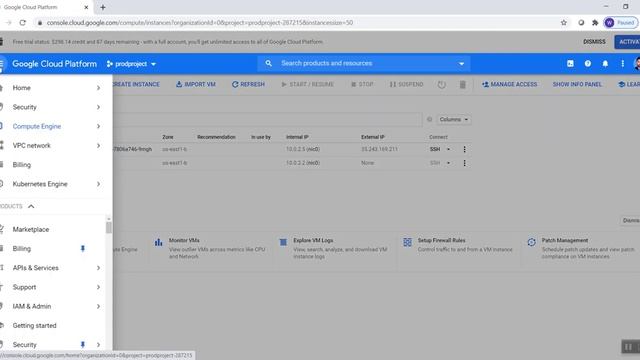The width and height of the screenshot is (640, 360).
Task: Open a new browser tab
Action: pyautogui.click(x=103, y=7)
